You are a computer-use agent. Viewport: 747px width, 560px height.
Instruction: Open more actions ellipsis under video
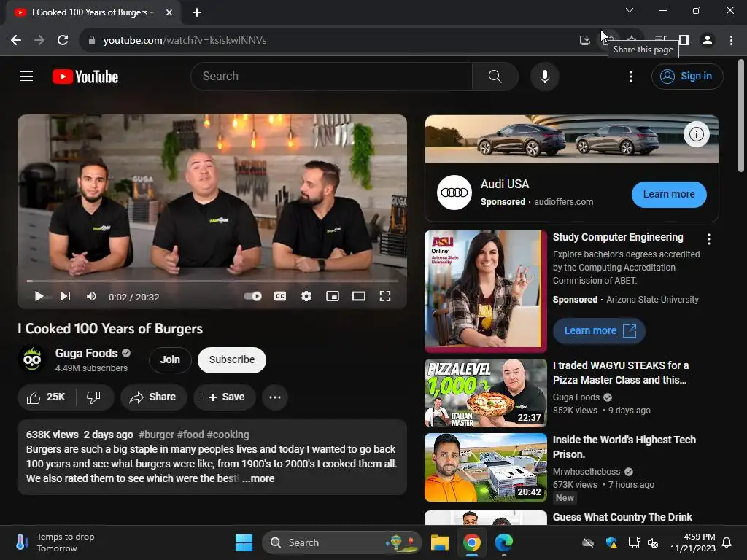[275, 397]
